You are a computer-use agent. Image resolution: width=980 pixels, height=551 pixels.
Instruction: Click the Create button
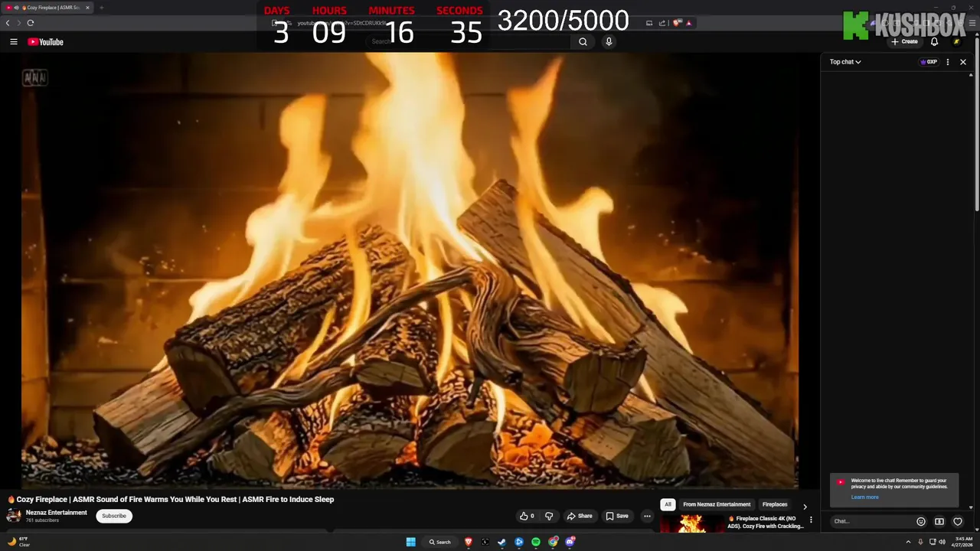pyautogui.click(x=905, y=42)
